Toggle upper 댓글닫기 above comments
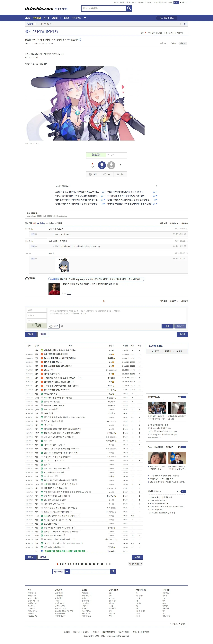The height and width of the screenshot is (644, 213). (x=174, y=223)
